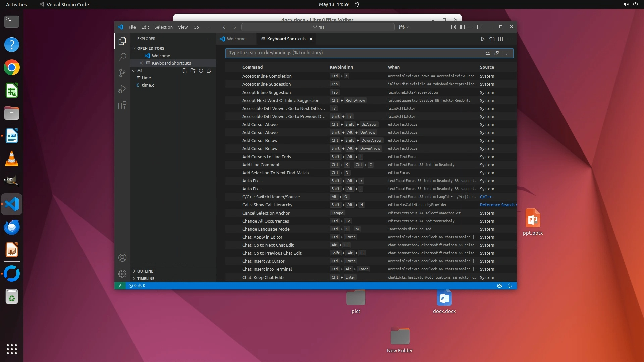Open Keyboard Shortcuts JSON file icon
The image size is (644, 362).
tap(492, 39)
